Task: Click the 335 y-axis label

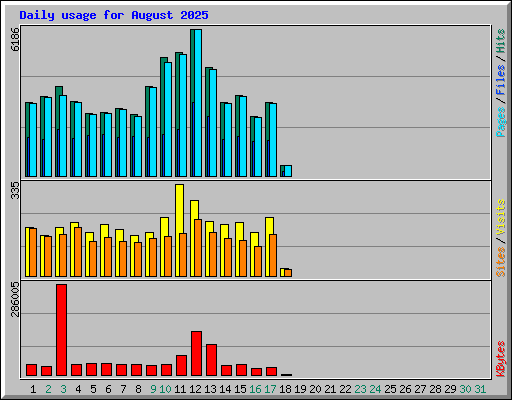Action: click(15, 190)
